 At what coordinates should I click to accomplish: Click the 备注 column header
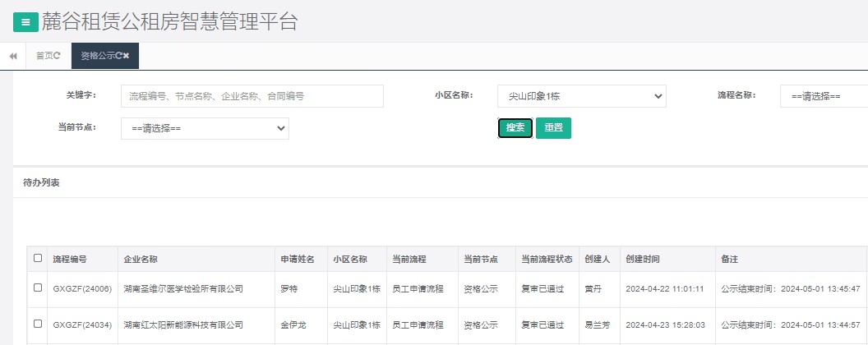click(730, 260)
